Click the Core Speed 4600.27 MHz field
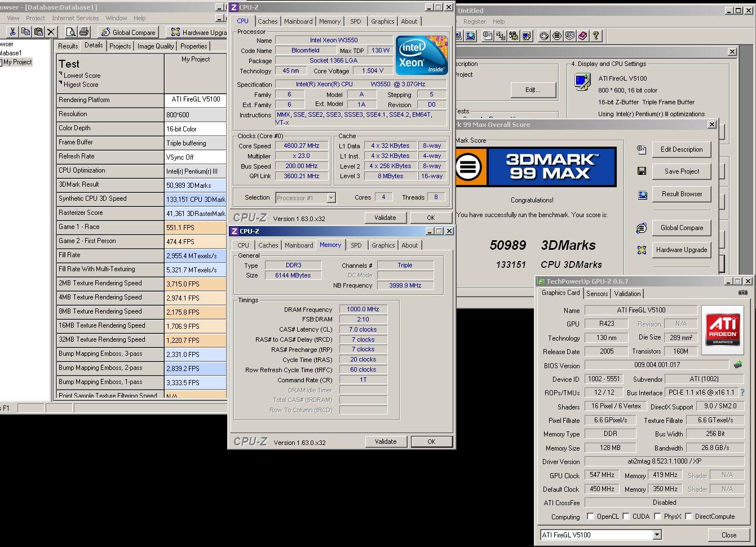756x547 pixels. coord(302,145)
